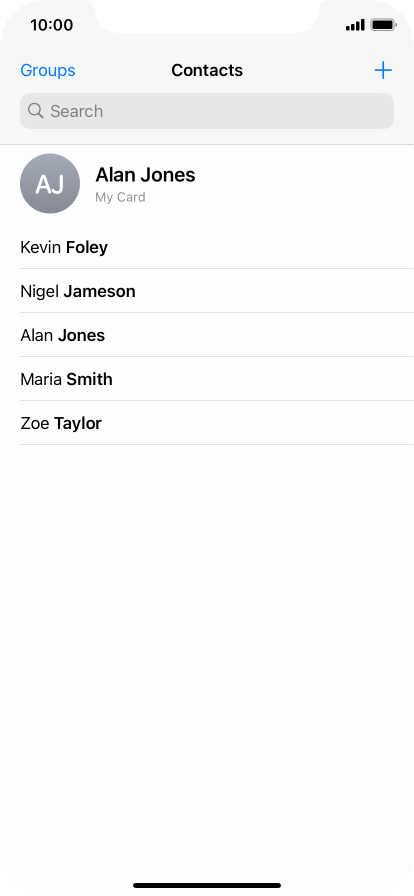The height and width of the screenshot is (896, 414).
Task: Click the magnifying glass icon in search bar
Action: (35, 111)
